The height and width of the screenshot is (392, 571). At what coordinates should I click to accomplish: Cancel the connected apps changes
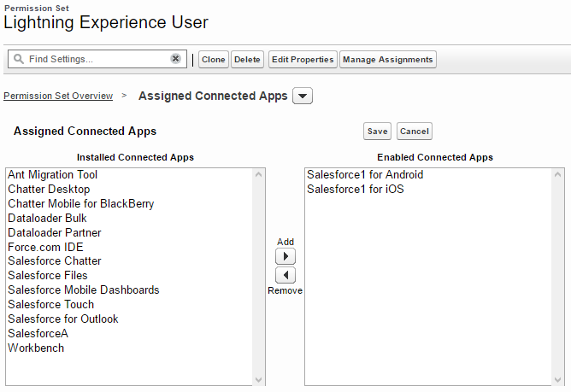[x=414, y=132]
